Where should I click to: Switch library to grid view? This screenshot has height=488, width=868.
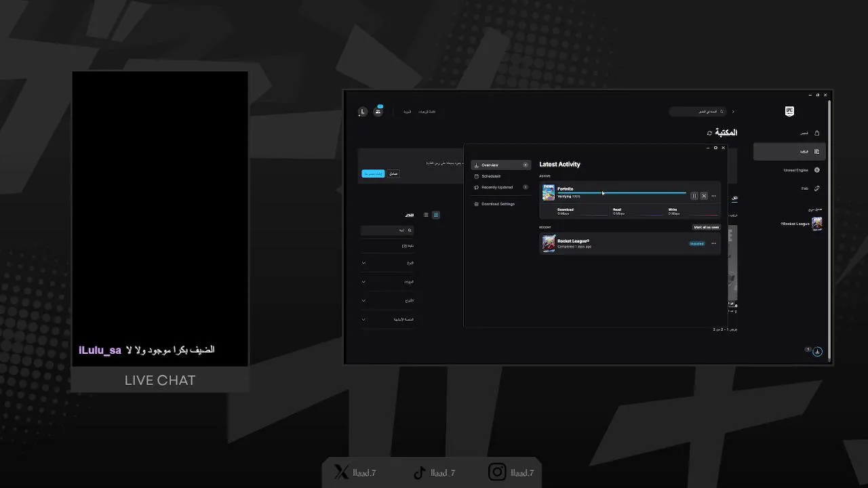click(436, 215)
